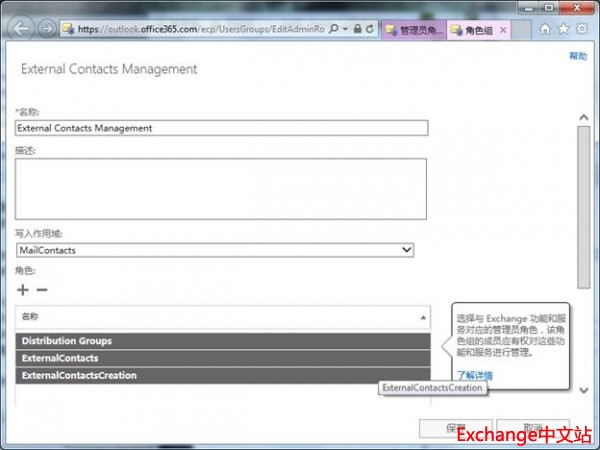This screenshot has width=600, height=450.
Task: Click the browser Forward arrow button
Action: 46,29
